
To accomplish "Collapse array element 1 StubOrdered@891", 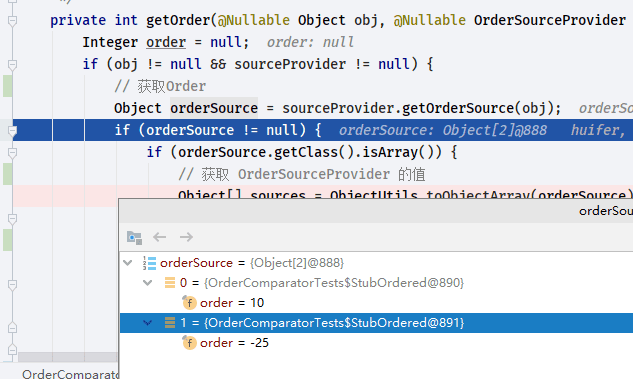I will coord(148,322).
